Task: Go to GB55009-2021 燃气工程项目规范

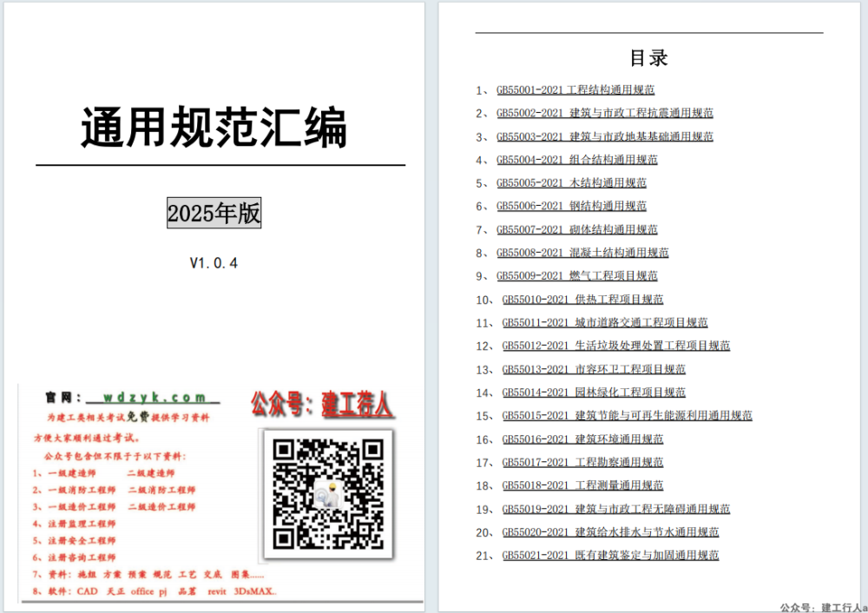Action: (576, 276)
